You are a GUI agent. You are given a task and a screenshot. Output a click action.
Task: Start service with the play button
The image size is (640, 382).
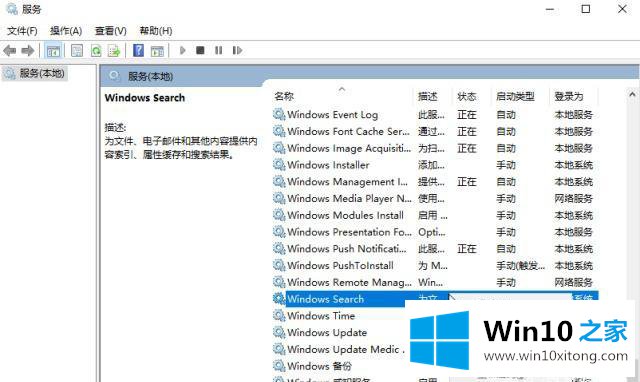tap(182, 50)
